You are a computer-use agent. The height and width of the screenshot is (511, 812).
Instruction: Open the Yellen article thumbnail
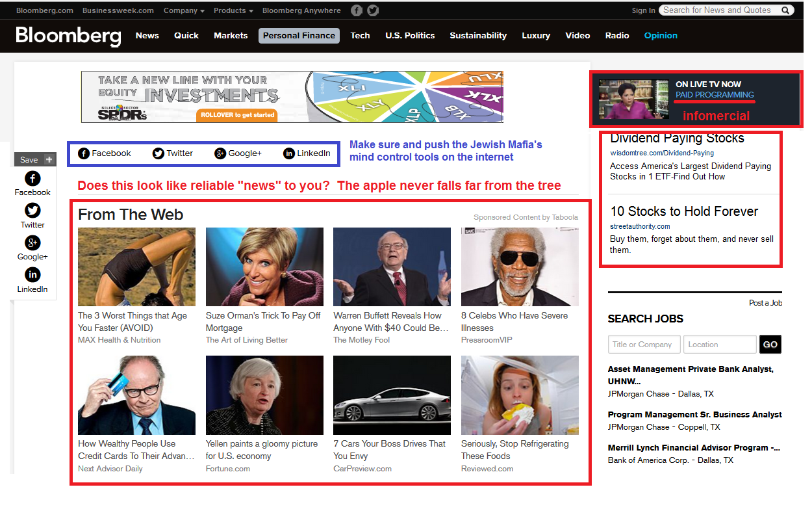click(x=264, y=395)
